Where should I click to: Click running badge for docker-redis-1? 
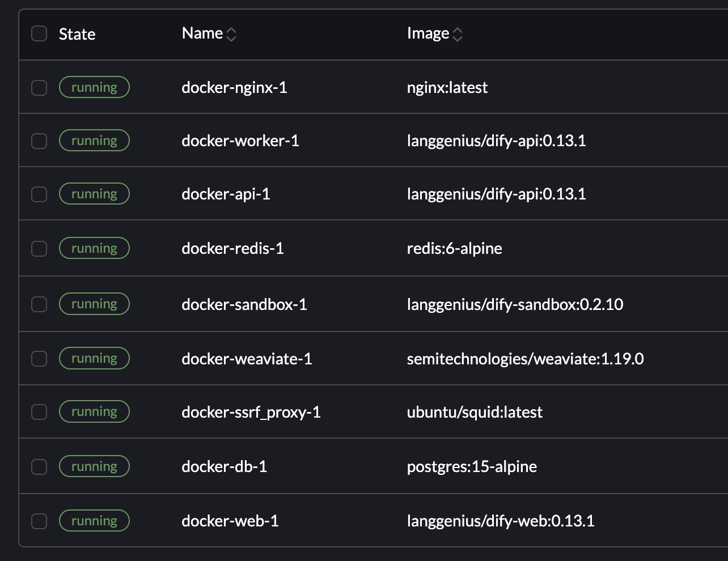coord(95,248)
